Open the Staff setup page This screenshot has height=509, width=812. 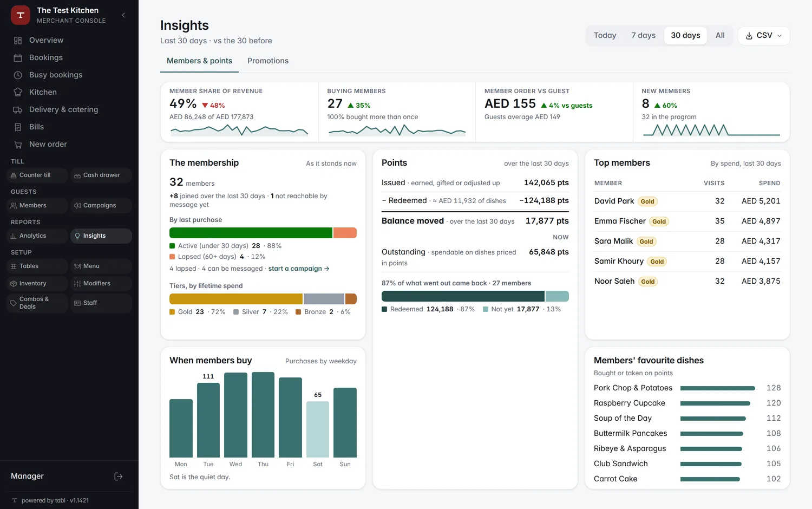[x=101, y=303]
